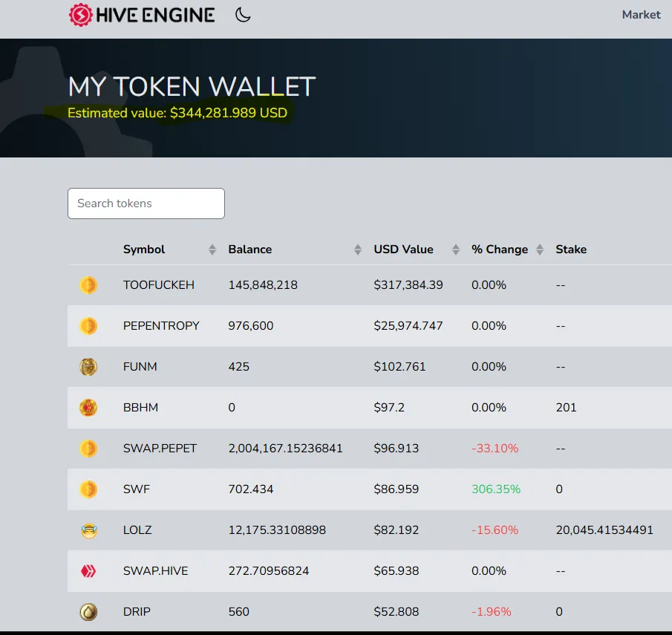Click the PEPENTROPY token coin icon
This screenshot has height=635, width=672.
point(88,326)
